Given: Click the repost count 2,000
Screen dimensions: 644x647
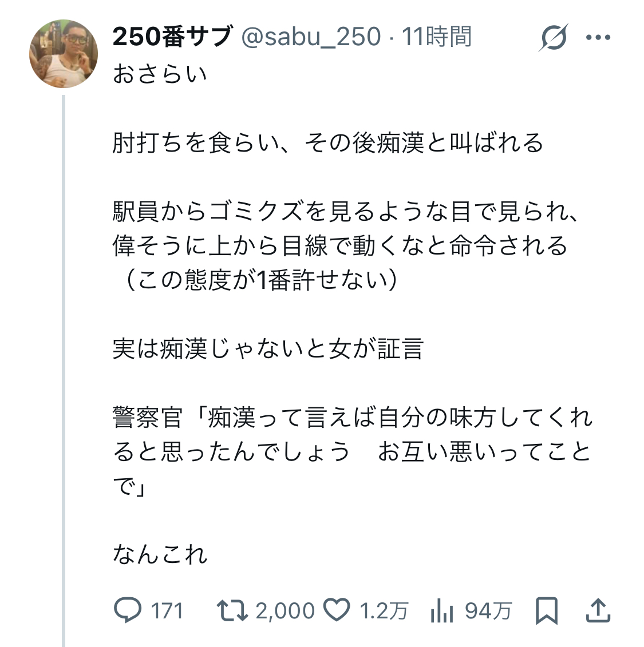Looking at the screenshot, I should (x=285, y=611).
